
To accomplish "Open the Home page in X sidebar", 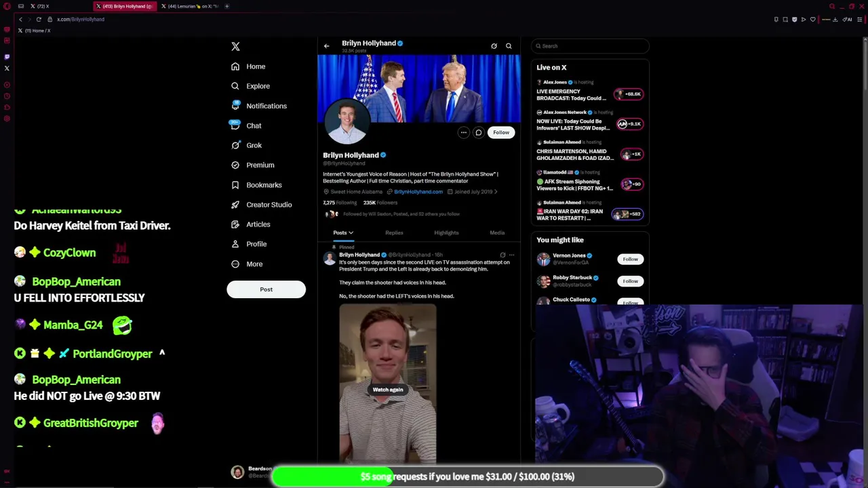I will click(248, 66).
